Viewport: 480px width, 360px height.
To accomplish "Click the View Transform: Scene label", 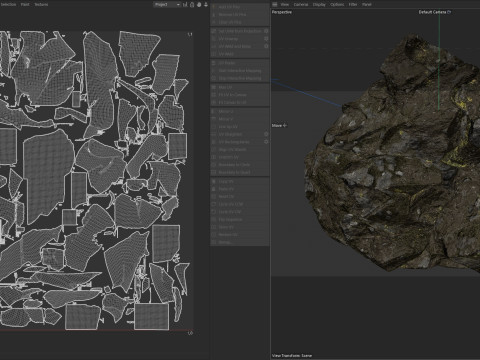I will click(292, 356).
